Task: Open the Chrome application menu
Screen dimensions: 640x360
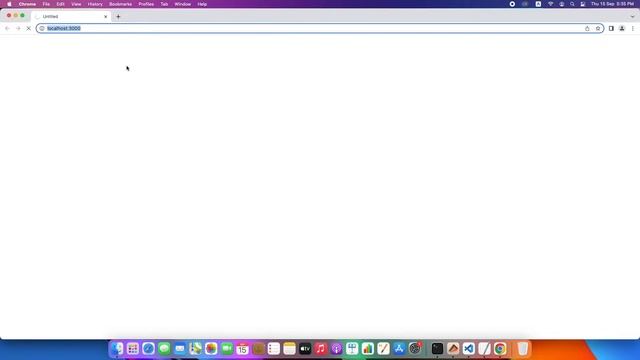Action: 27,4
